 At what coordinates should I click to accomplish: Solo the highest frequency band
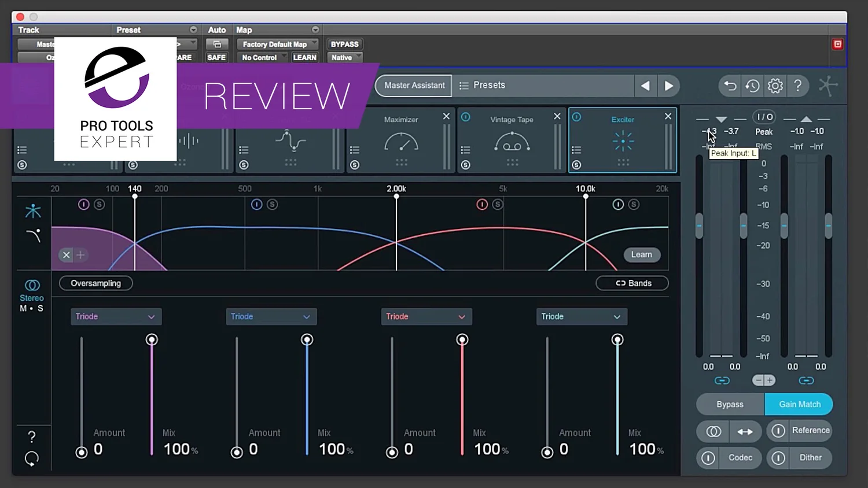[634, 204]
